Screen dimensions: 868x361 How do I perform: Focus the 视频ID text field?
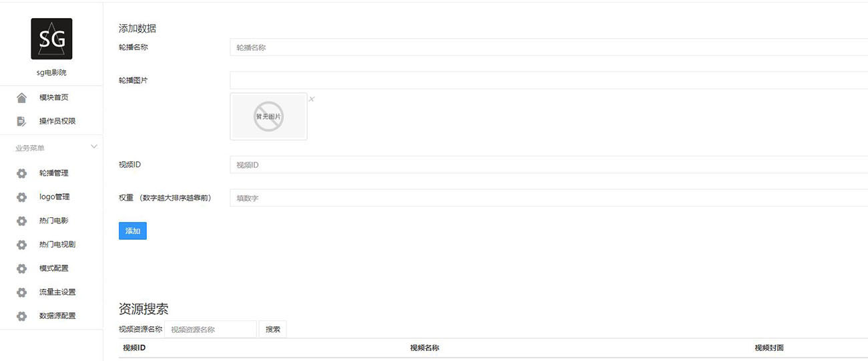[548, 164]
